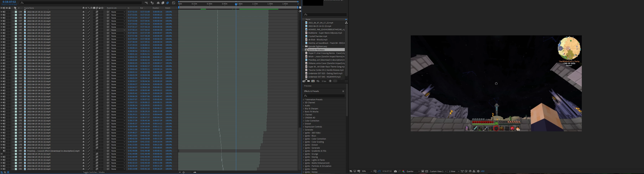644x174 pixels.
Task: Click the +0.0 exposure value
Action: point(483,171)
